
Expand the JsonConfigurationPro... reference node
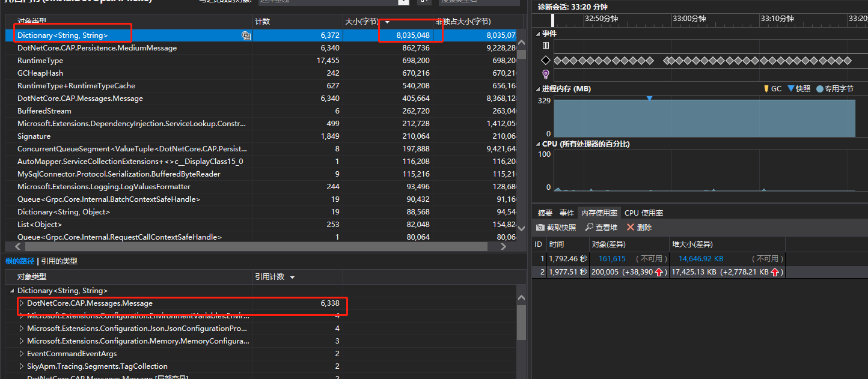pyautogui.click(x=22, y=329)
